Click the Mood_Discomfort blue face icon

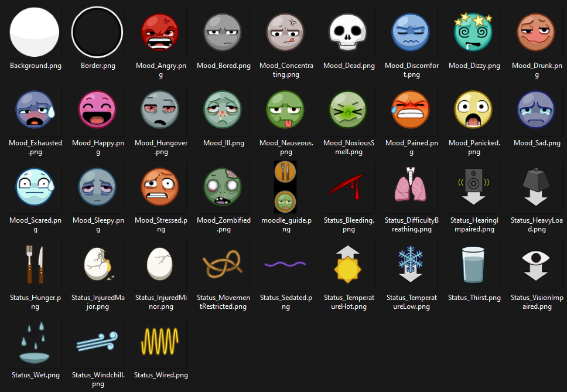(411, 32)
